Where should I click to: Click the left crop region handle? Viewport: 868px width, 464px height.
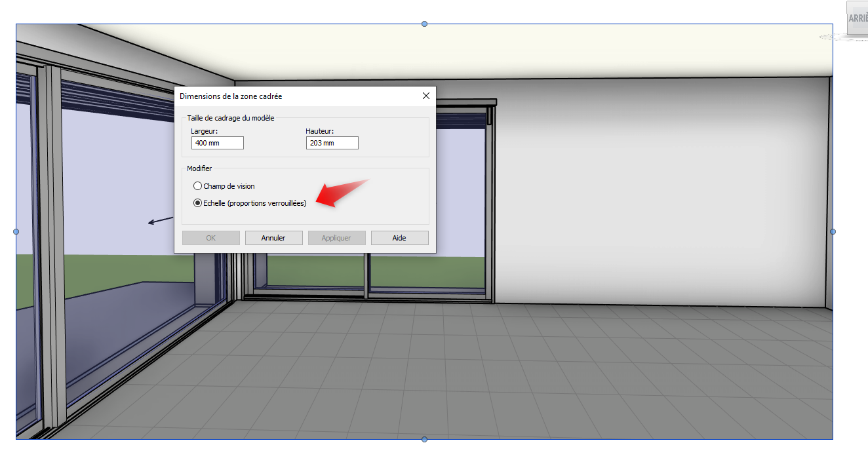(16, 231)
